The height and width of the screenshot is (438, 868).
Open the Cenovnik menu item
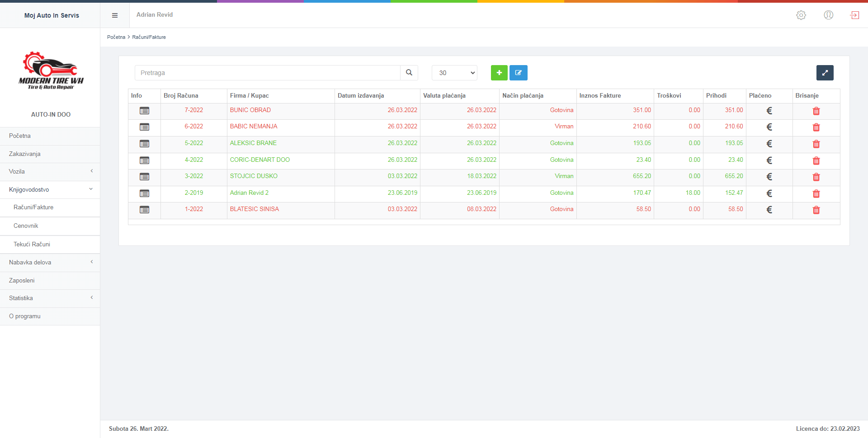coord(26,226)
